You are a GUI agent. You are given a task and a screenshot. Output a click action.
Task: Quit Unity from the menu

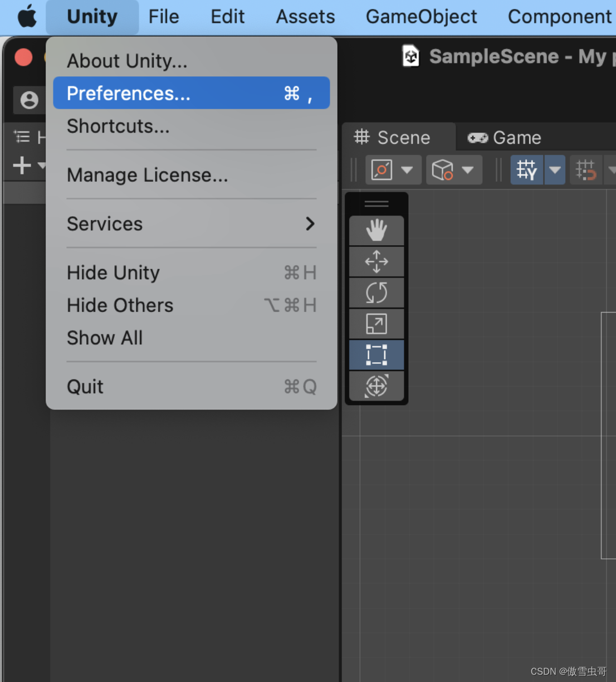click(191, 386)
